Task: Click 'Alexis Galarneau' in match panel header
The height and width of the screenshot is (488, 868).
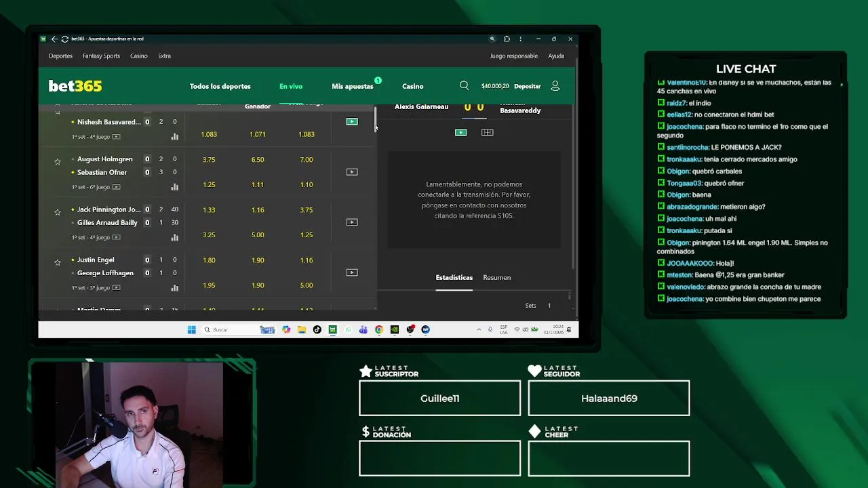Action: coord(421,106)
